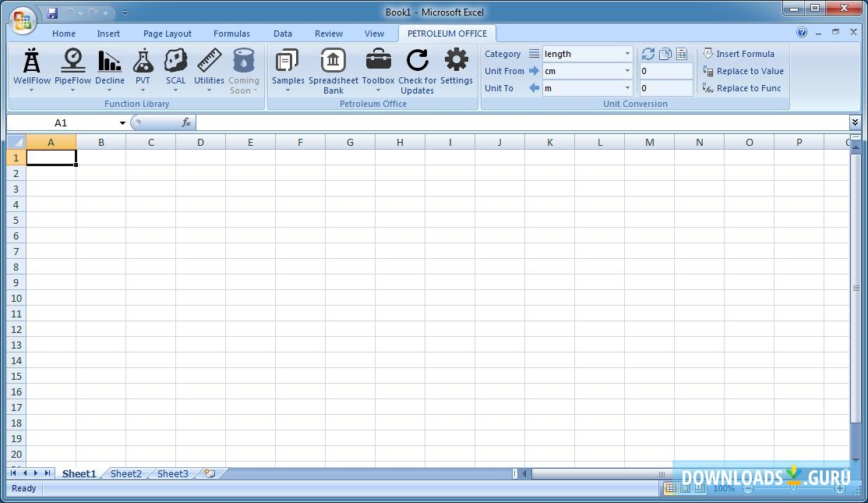This screenshot has width=868, height=503.
Task: Open the Spreadsheet Bank
Action: (333, 71)
